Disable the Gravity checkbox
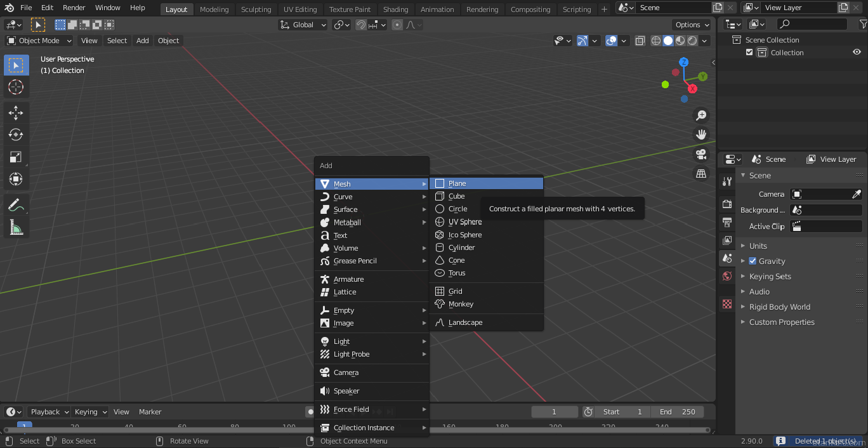 click(x=753, y=261)
